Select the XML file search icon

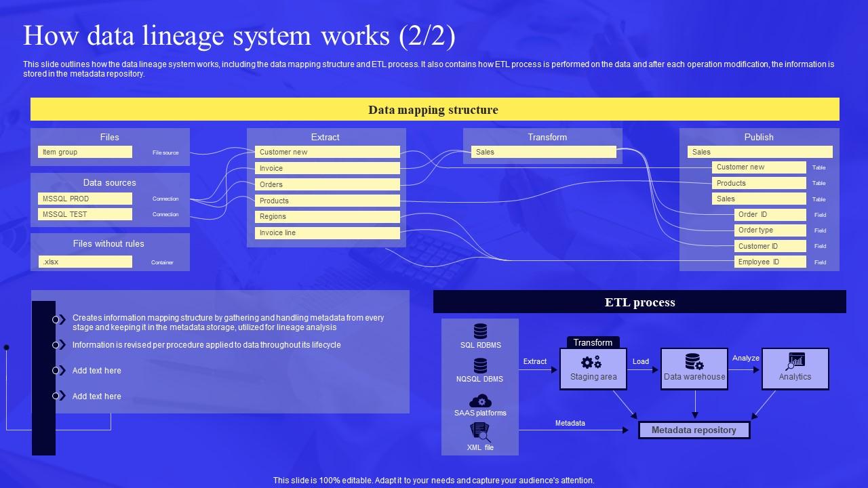[480, 432]
